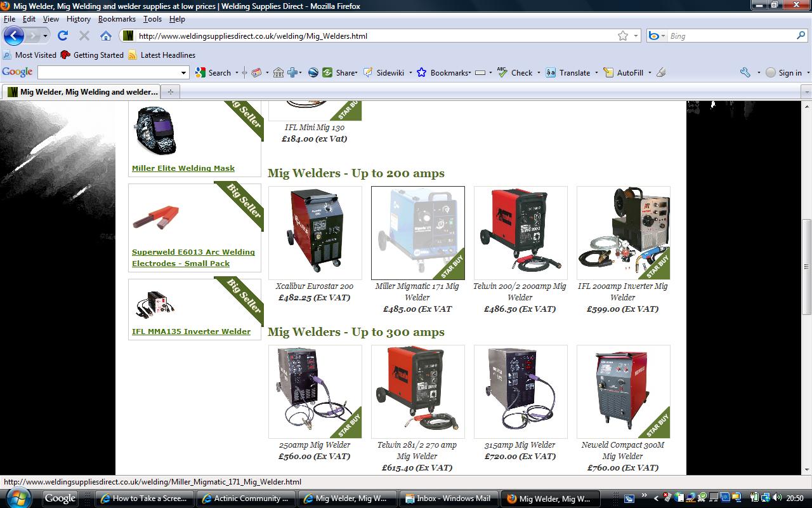Go to Firefox home page icon
Screen dimensions: 812x508
[106, 36]
